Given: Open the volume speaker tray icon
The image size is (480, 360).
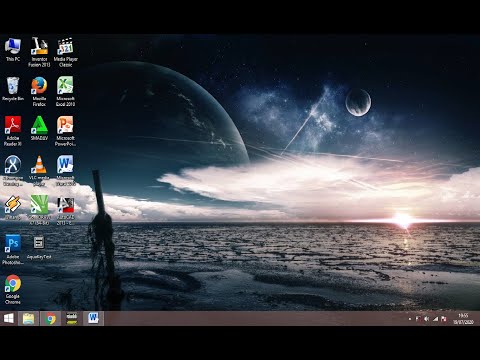Looking at the screenshot, I should tap(426, 319).
